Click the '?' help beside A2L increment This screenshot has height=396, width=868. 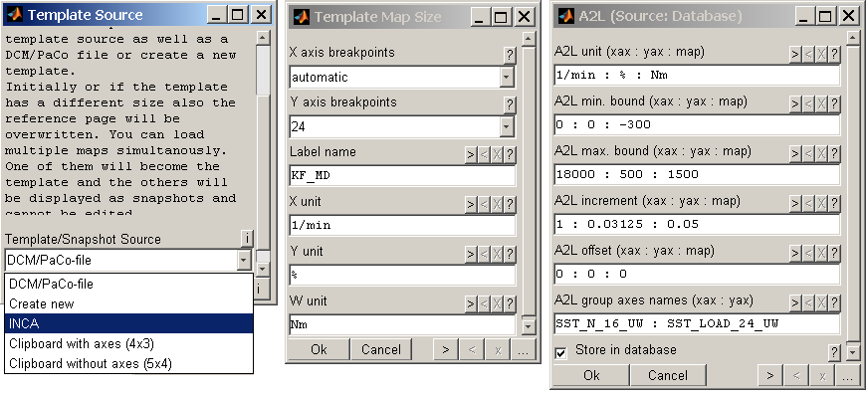(834, 204)
